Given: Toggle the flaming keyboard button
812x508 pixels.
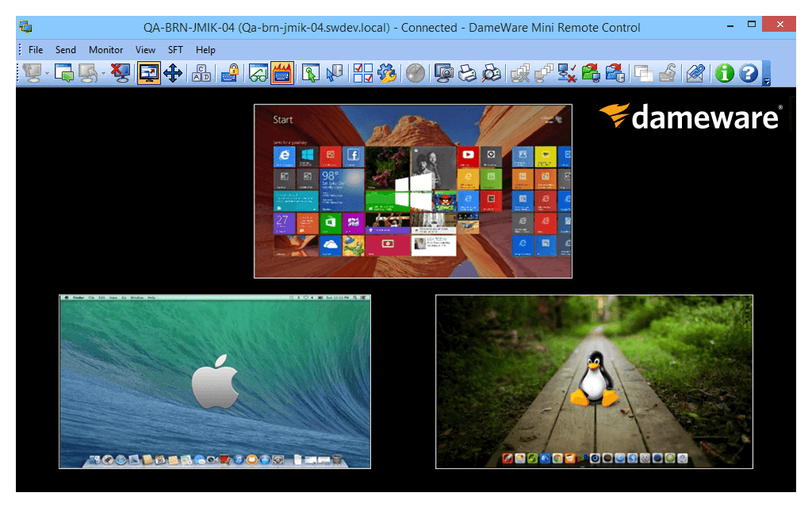Looking at the screenshot, I should coord(282,73).
